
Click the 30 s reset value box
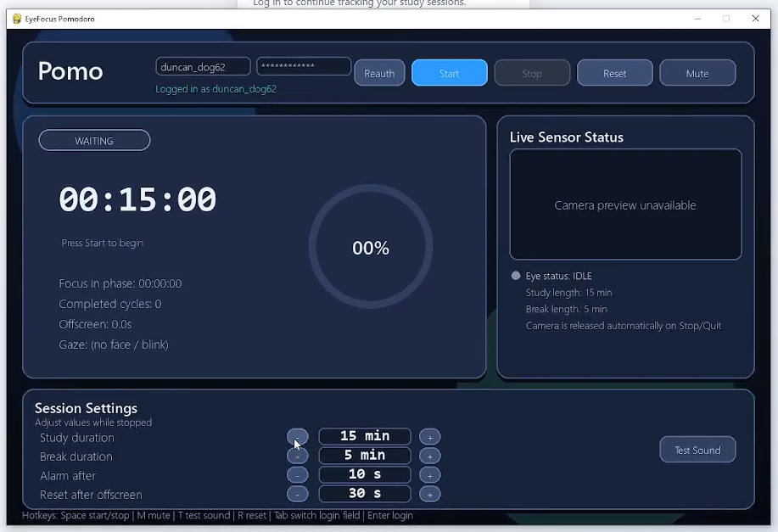365,494
